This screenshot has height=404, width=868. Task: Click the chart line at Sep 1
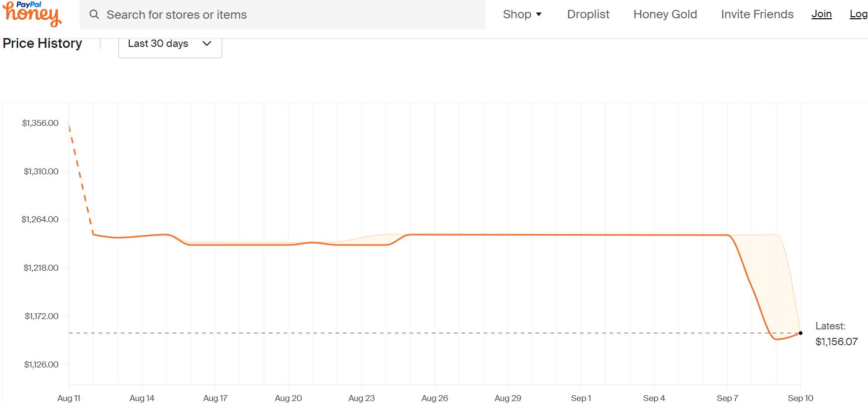coord(581,235)
